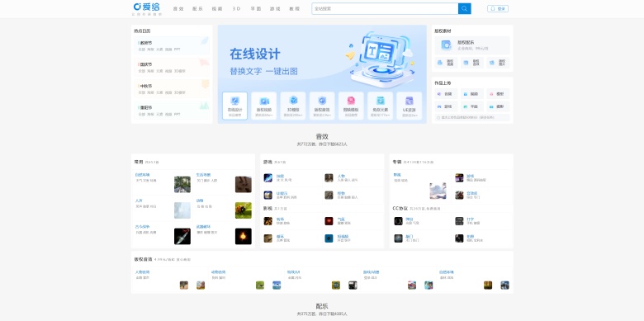Click the blue magnifier search button
644x321 pixels.
(465, 8)
